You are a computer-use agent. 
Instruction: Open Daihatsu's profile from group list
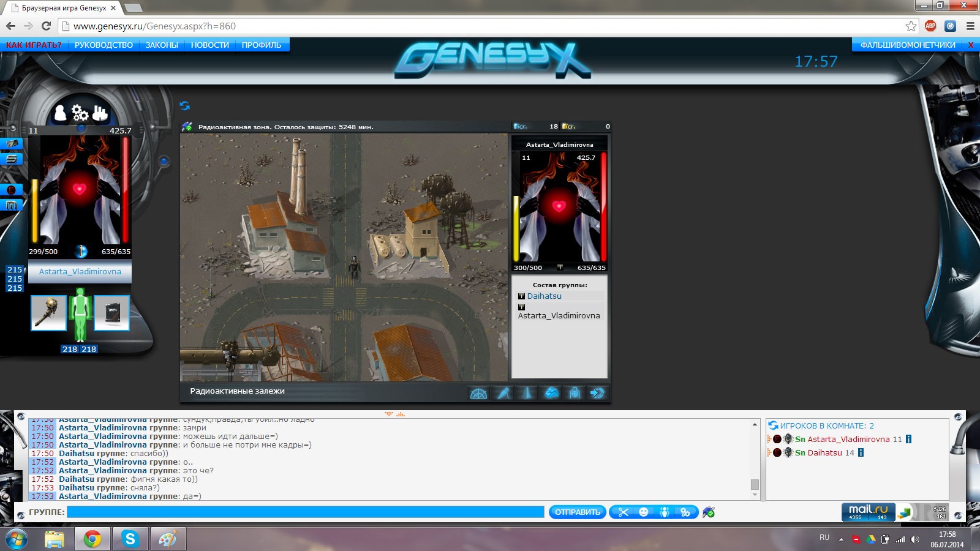point(544,296)
